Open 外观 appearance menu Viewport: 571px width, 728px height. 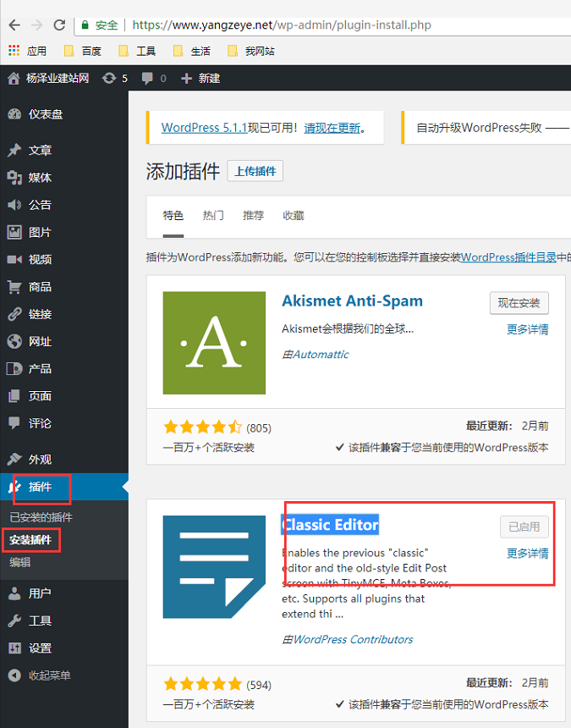64,460
